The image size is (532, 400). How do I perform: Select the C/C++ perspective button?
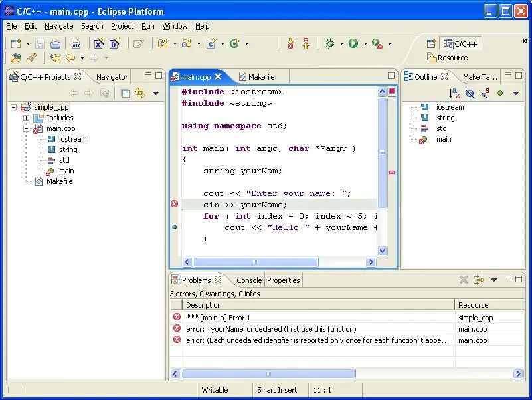coord(460,44)
